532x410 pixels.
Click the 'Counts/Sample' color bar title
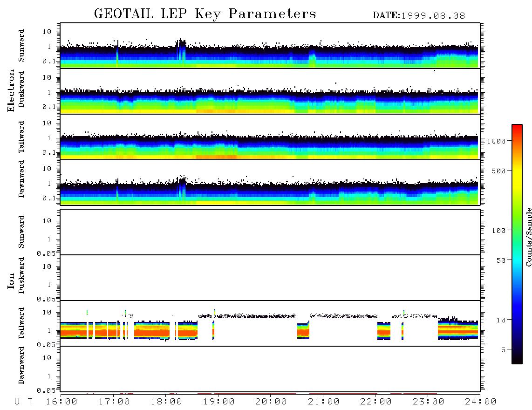528,237
